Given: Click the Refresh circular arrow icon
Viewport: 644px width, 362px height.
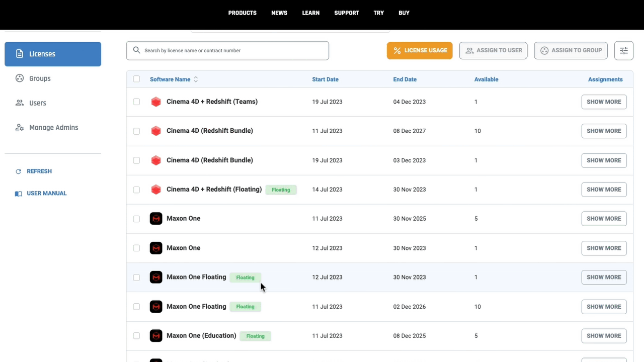Looking at the screenshot, I should 19,171.
